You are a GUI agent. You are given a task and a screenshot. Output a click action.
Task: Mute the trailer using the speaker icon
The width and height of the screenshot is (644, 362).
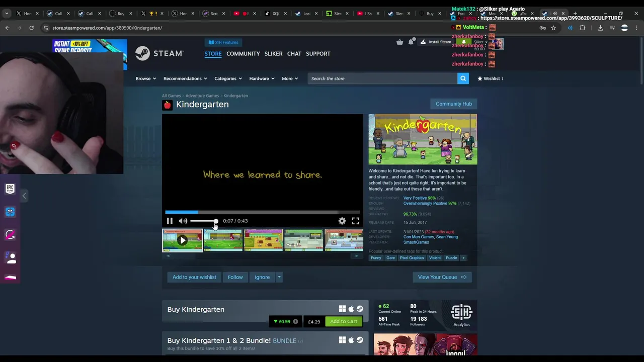point(183,221)
